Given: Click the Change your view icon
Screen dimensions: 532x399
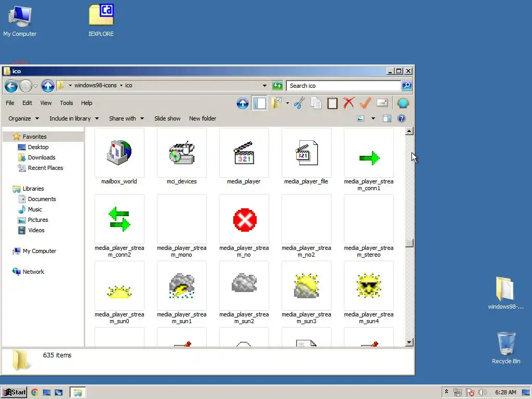Looking at the screenshot, I should pos(361,118).
